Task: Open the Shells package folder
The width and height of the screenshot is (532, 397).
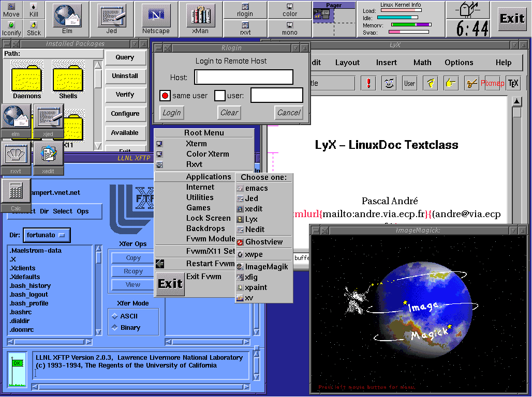Action: click(x=68, y=80)
